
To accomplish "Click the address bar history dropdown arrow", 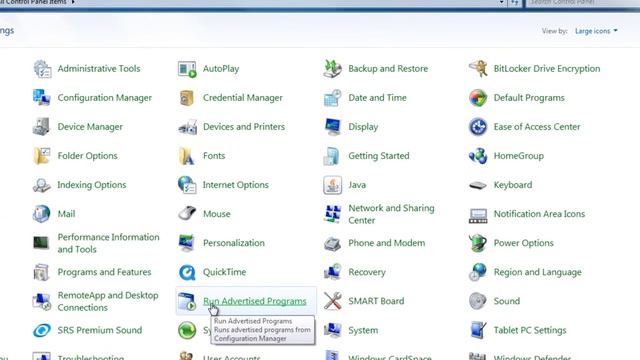I will (x=502, y=2).
